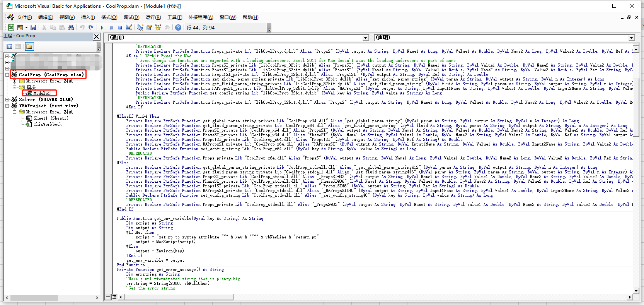
Task: Click code window vertical scroll down arrow
Action: pos(636,291)
